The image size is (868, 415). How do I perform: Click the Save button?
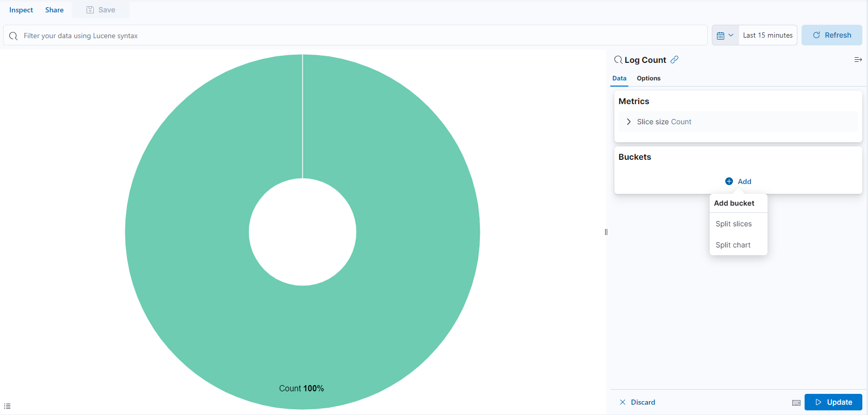pyautogui.click(x=101, y=10)
